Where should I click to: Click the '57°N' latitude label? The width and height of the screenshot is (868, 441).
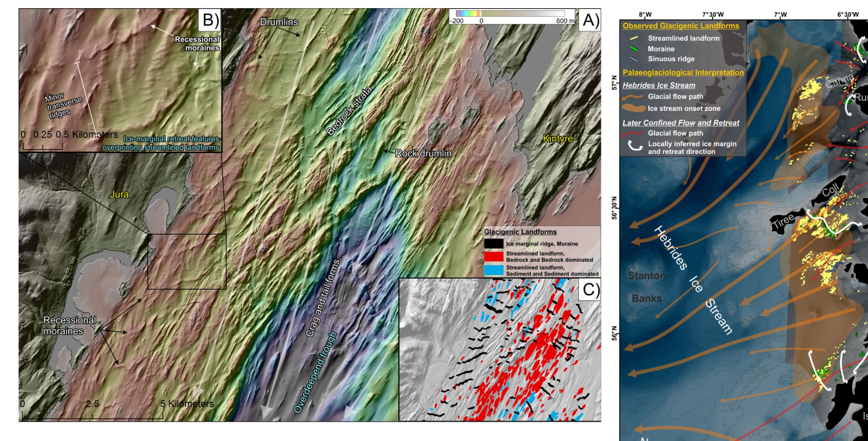(x=615, y=83)
